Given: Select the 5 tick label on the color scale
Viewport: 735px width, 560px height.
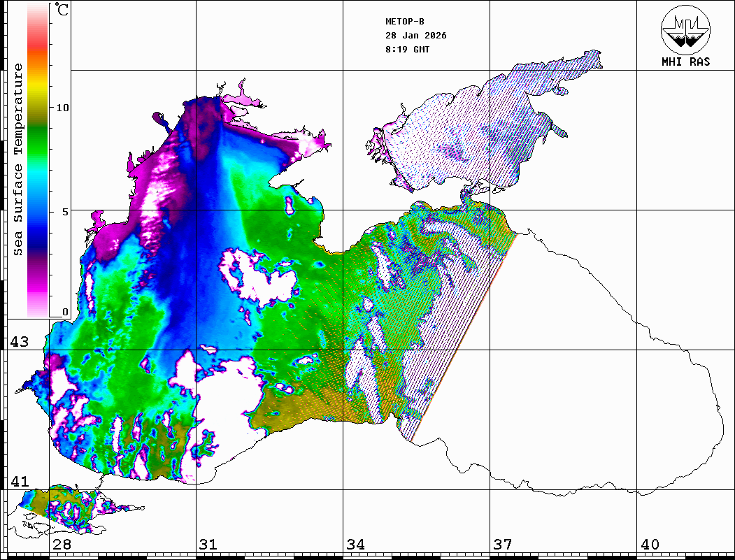Looking at the screenshot, I should click(x=65, y=212).
